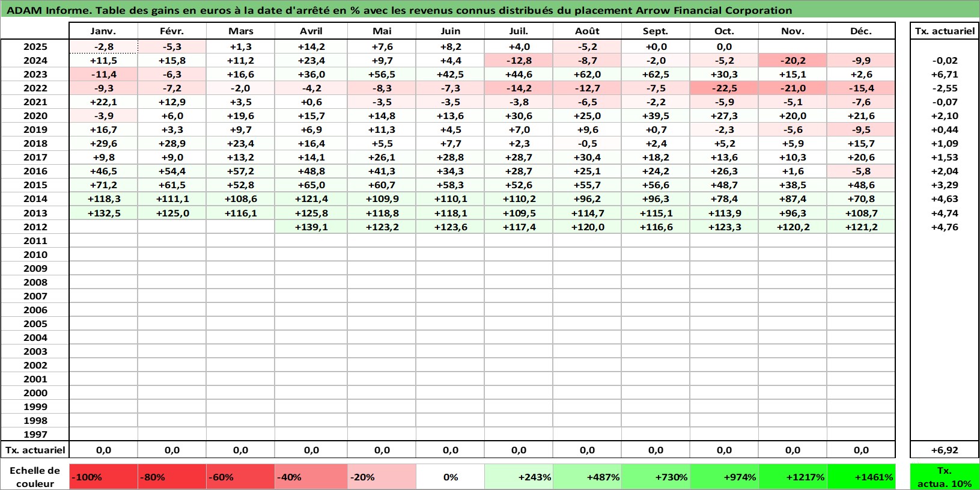Click the 'Sept.' column header
The width and height of the screenshot is (980, 490).
click(x=656, y=31)
